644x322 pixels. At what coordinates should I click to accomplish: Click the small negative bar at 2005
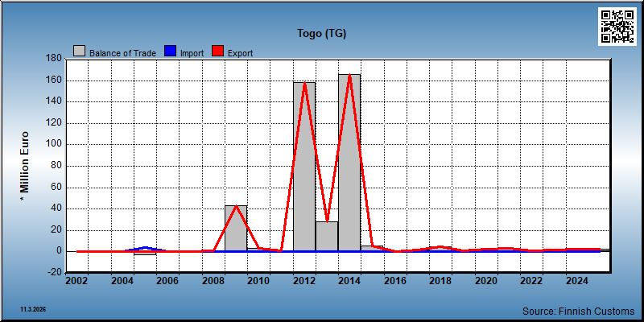click(x=145, y=253)
